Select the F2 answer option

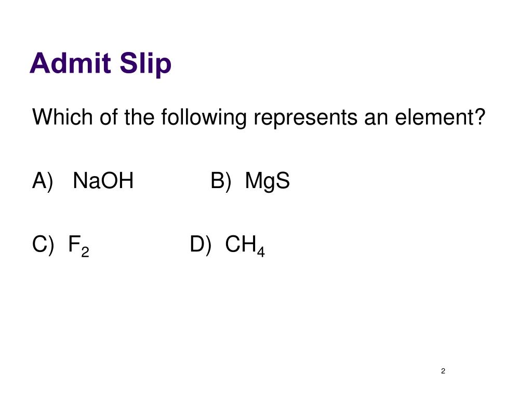pyautogui.click(x=79, y=246)
